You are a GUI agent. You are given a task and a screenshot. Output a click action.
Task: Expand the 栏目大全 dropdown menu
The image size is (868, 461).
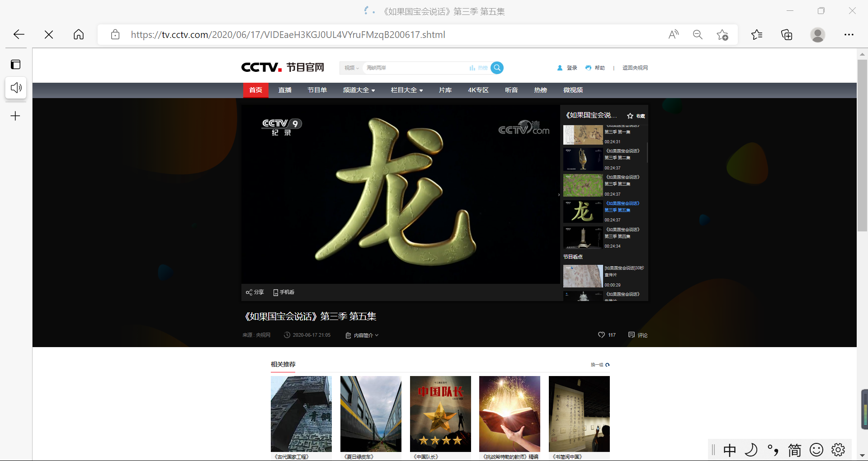(407, 90)
